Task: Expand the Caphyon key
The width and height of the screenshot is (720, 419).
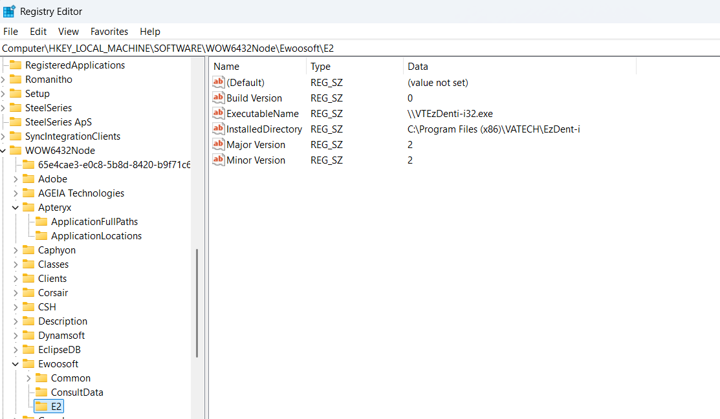Action: [15, 250]
